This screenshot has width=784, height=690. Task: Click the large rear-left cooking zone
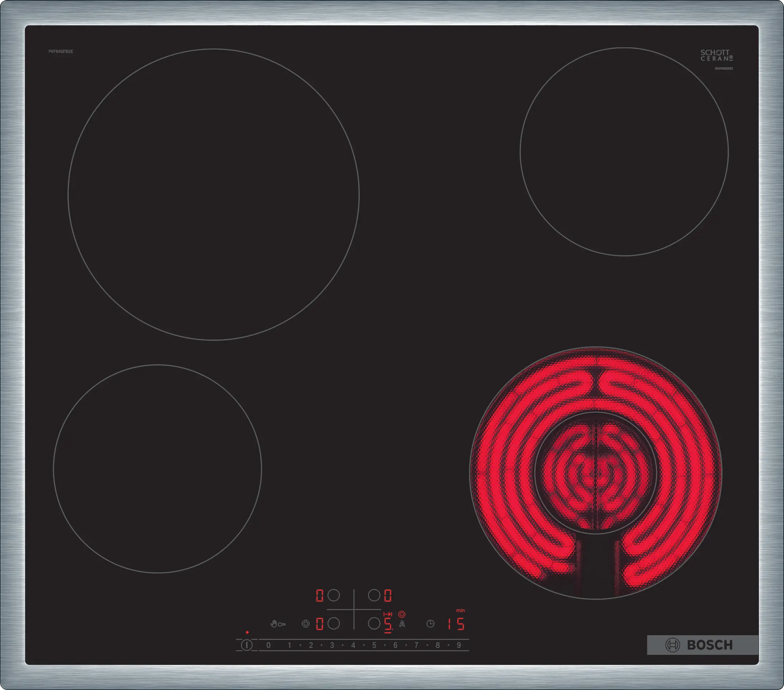[214, 194]
